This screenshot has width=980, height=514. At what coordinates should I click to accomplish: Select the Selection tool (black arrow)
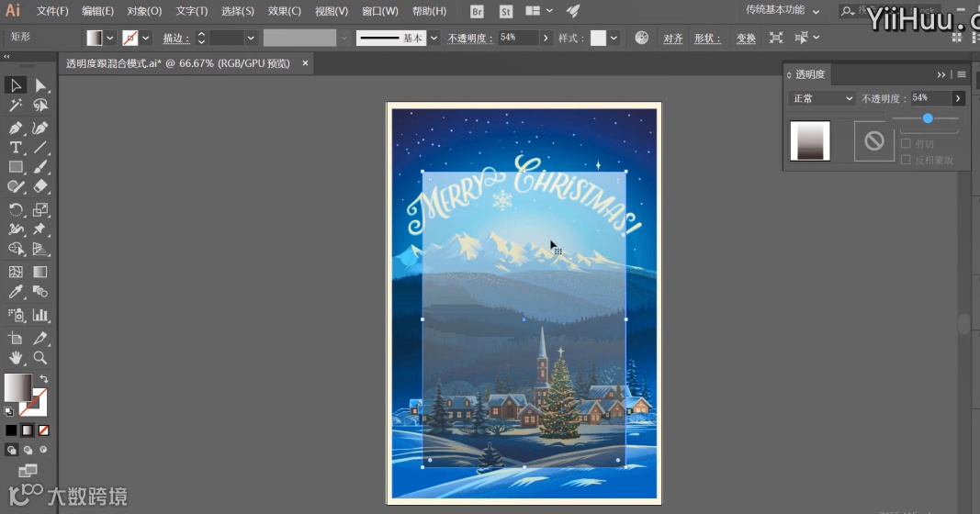coord(16,85)
